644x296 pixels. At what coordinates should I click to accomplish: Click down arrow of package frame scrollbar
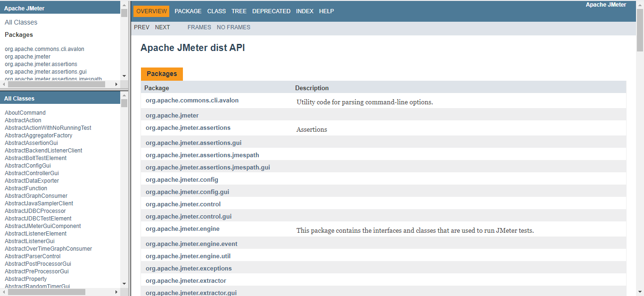pos(124,76)
